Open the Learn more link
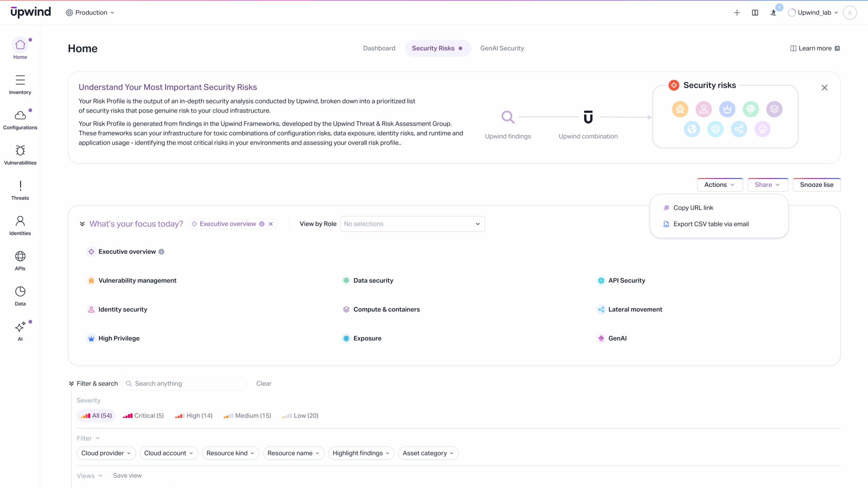The height and width of the screenshot is (488, 868). (x=815, y=48)
